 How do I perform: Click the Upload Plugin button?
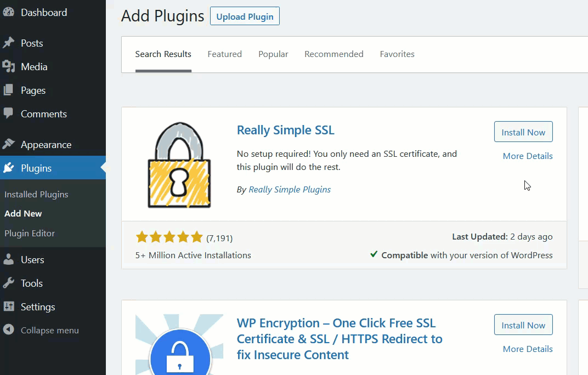tap(245, 16)
